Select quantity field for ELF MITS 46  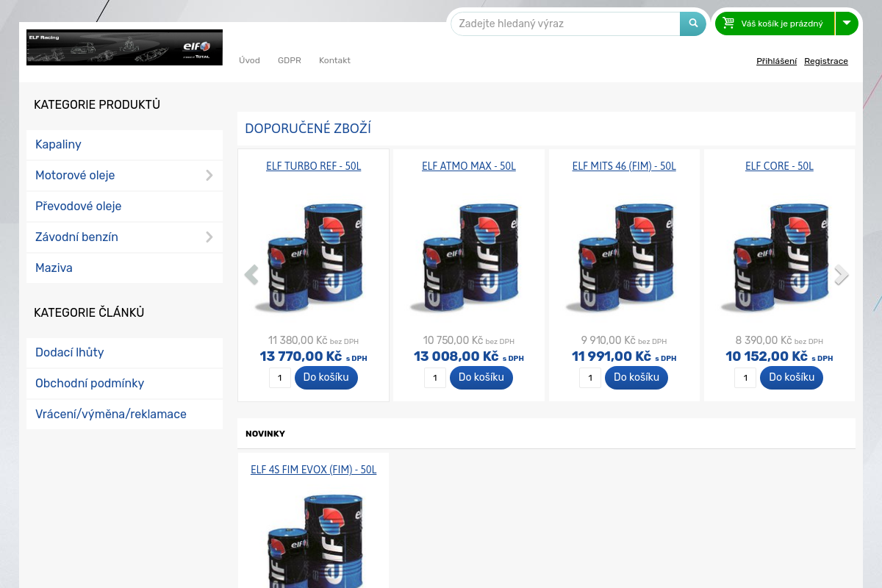coord(590,379)
